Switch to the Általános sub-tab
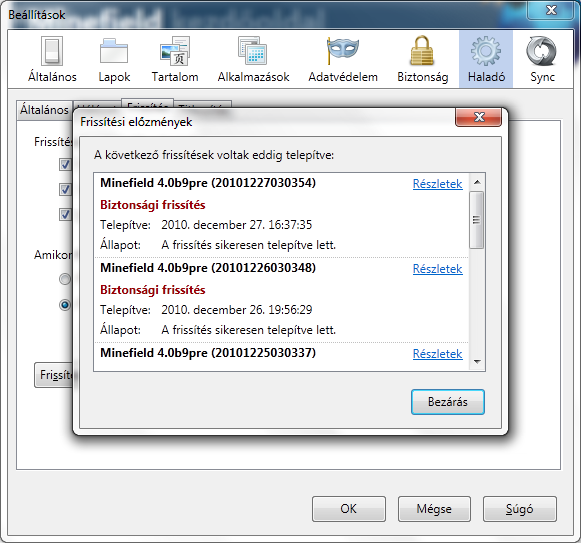 [x=44, y=110]
